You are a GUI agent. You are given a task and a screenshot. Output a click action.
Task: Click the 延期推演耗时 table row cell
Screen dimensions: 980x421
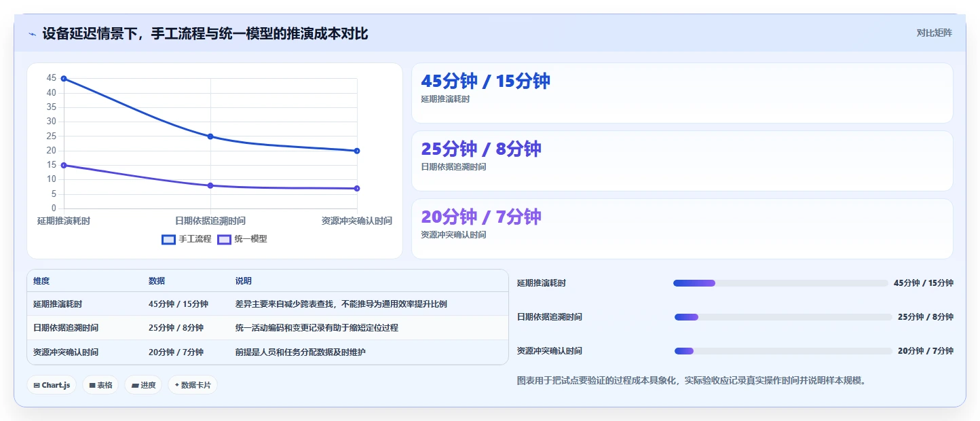click(x=58, y=304)
